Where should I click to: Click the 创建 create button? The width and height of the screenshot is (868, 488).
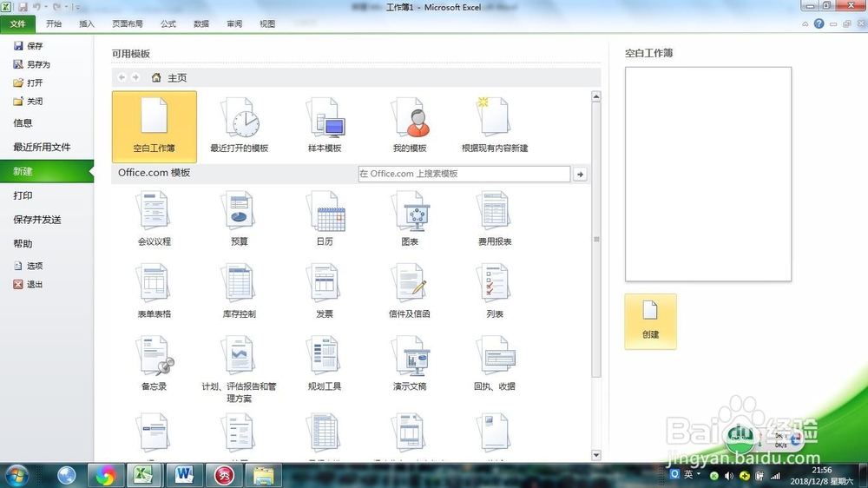coord(650,321)
